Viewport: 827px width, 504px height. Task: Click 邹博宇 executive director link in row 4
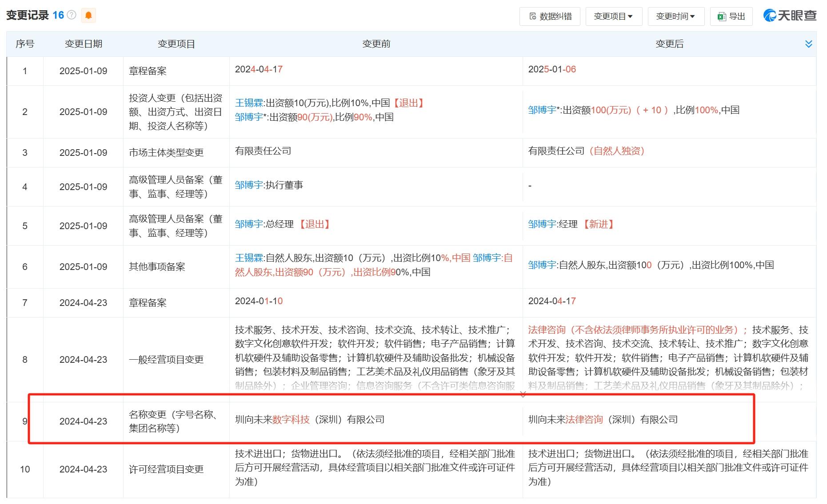[x=249, y=185]
